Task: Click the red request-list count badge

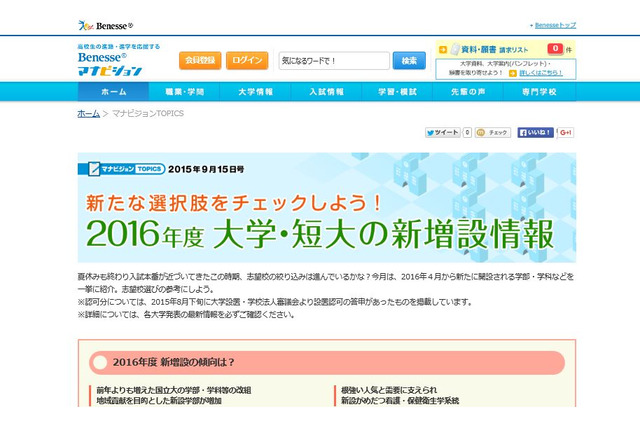Action: pos(555,49)
